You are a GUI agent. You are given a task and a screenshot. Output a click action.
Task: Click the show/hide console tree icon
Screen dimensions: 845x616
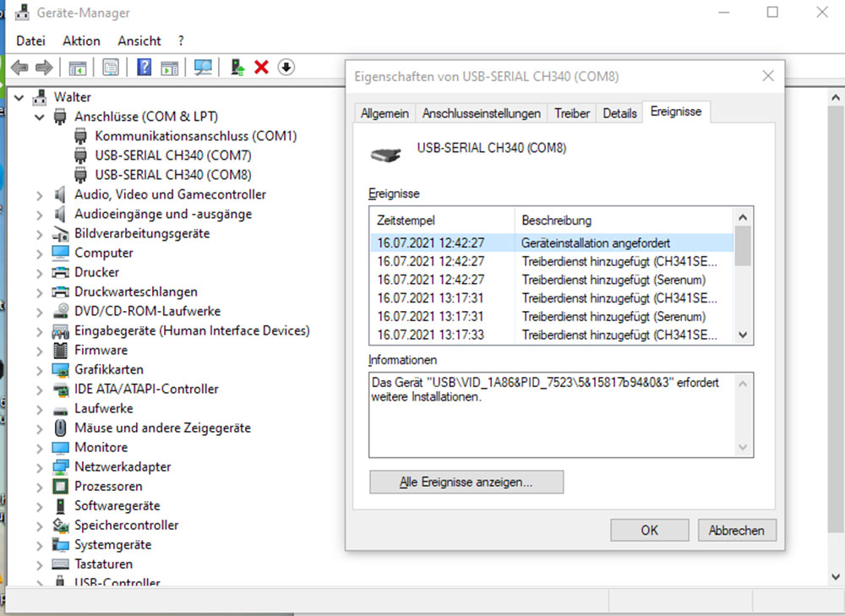click(78, 68)
